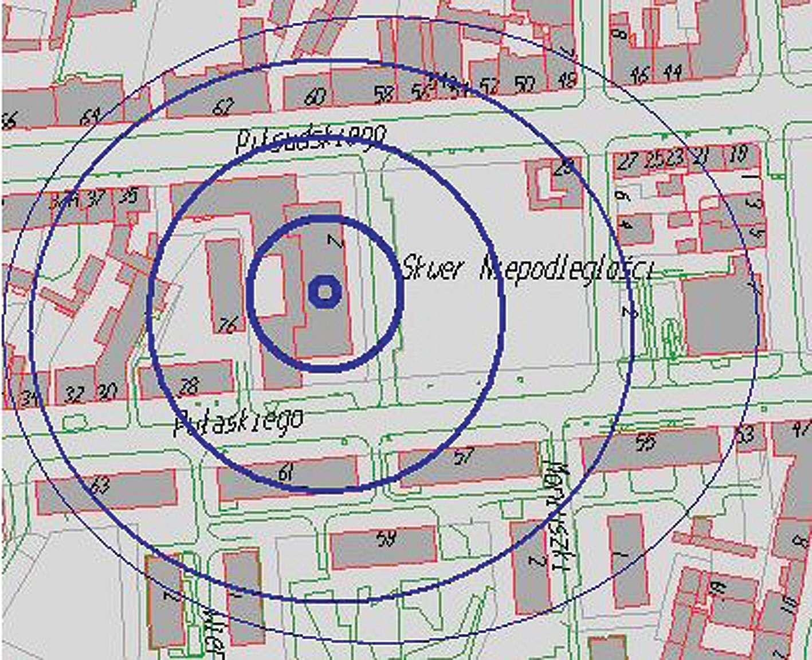Click building number 50
This screenshot has width=812, height=660.
[x=524, y=85]
